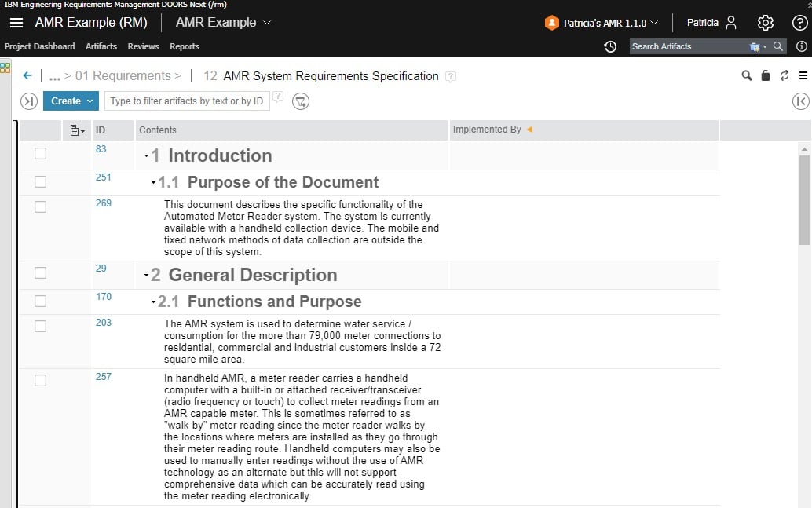Click the filter funnel icon
The height and width of the screenshot is (508, 812).
[301, 101]
